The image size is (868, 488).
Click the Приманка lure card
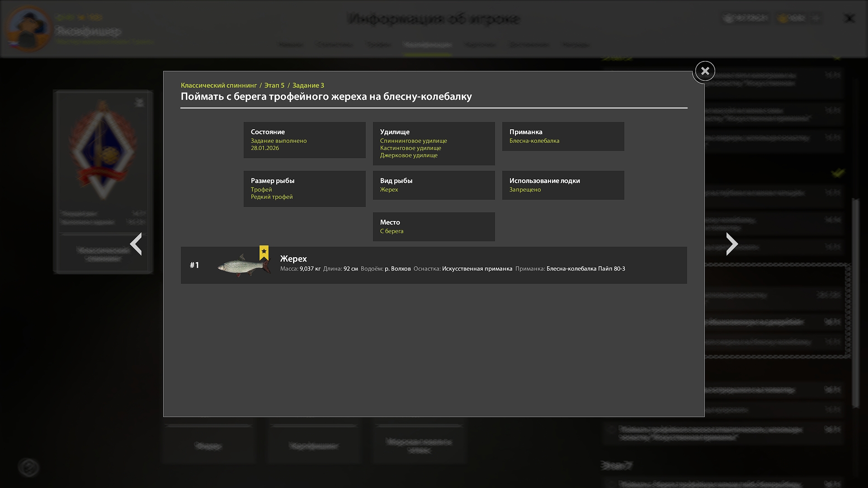(563, 136)
